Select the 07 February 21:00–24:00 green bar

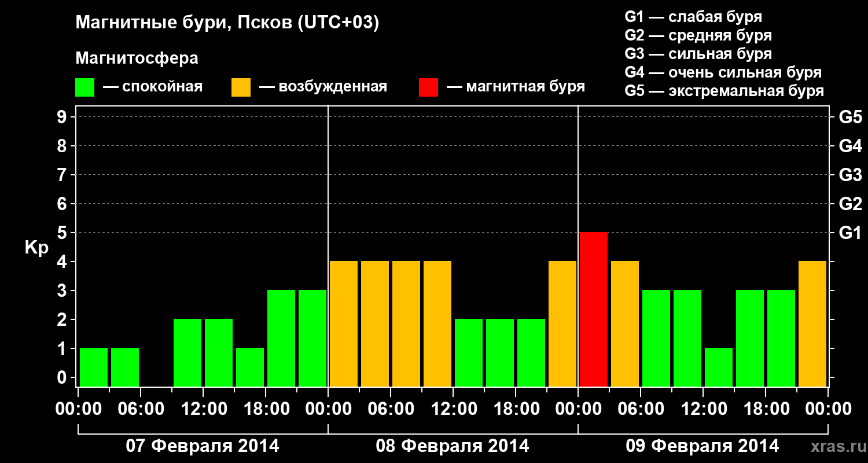312,338
